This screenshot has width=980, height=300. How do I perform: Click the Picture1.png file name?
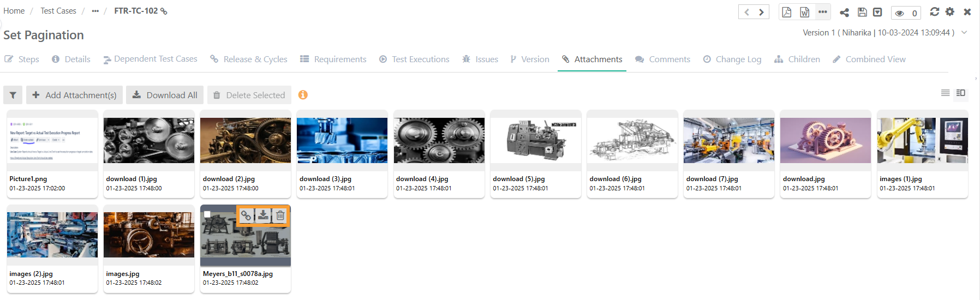28,179
